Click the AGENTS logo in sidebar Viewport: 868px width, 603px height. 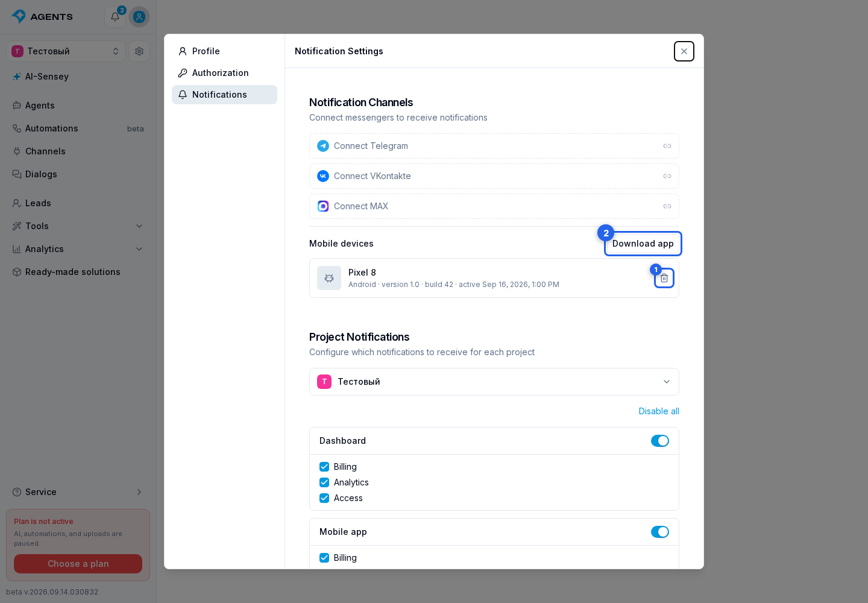[x=42, y=17]
